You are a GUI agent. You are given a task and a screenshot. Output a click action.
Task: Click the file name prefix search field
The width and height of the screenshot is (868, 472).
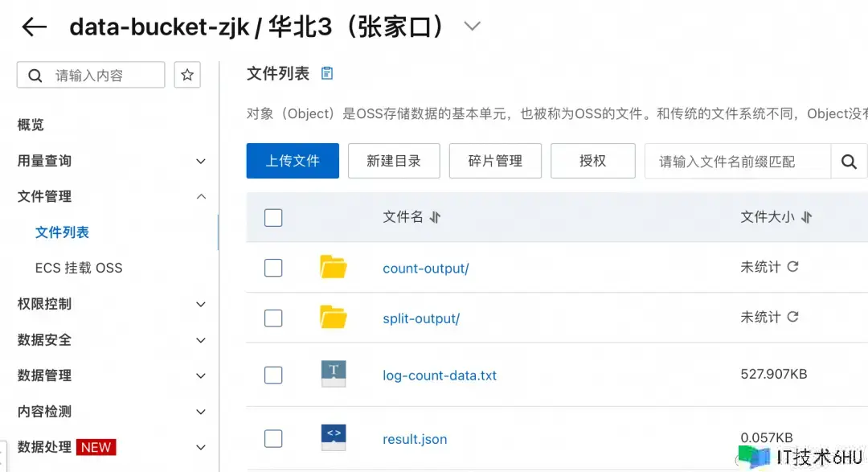pos(736,162)
